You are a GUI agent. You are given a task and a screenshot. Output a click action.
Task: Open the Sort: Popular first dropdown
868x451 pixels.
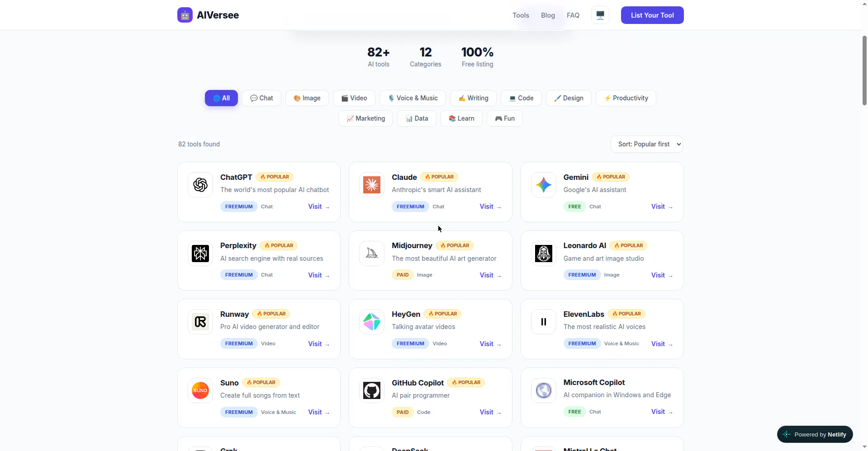tap(647, 144)
